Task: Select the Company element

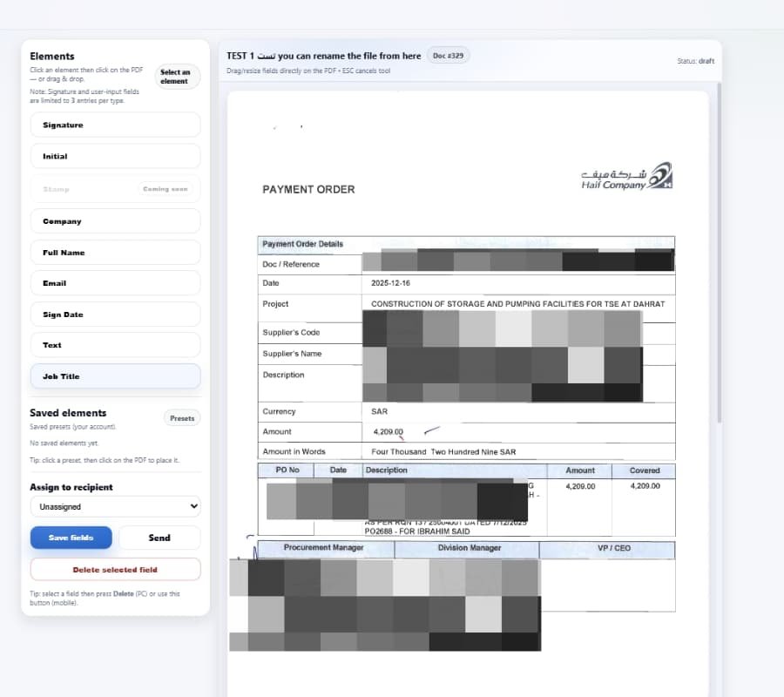Action: (x=115, y=220)
